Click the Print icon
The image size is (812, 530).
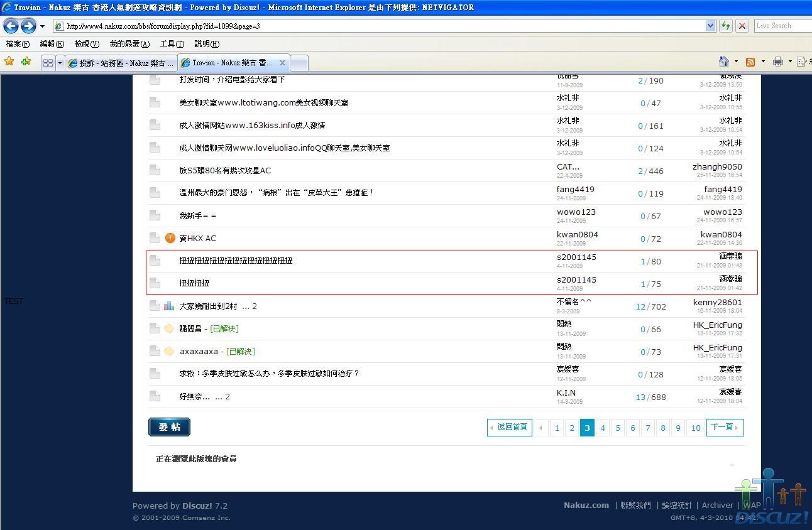pyautogui.click(x=777, y=62)
